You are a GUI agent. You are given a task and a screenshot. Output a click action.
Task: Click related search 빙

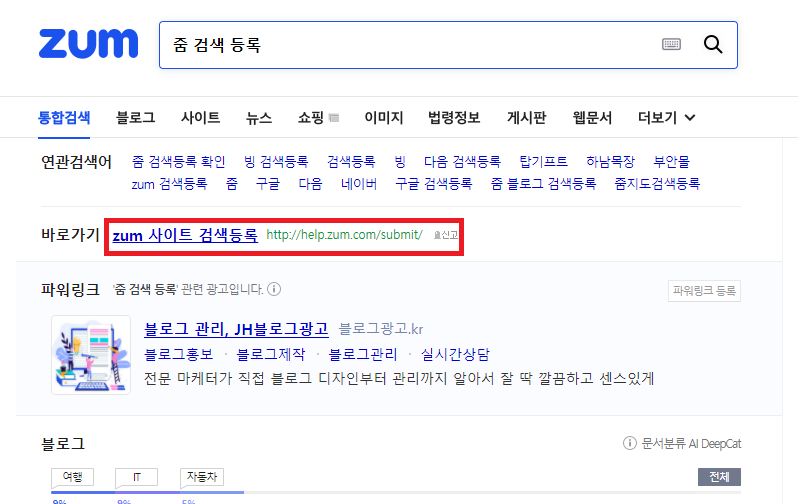pyautogui.click(x=400, y=162)
